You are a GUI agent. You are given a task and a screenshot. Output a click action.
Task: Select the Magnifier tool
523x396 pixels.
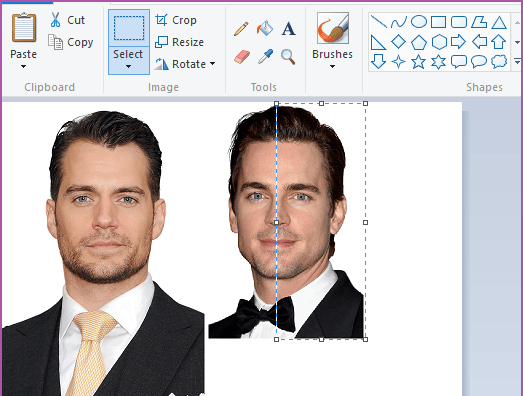pos(288,57)
